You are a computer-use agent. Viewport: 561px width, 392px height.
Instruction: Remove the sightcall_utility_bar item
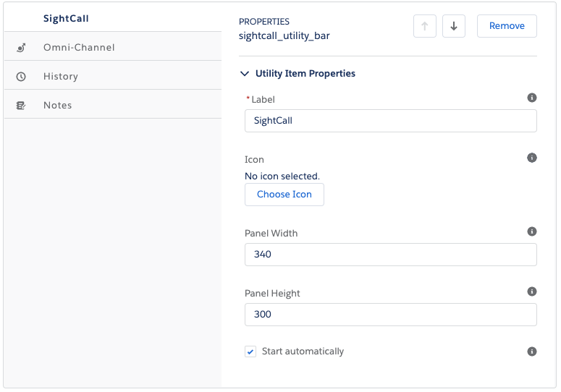(x=507, y=26)
